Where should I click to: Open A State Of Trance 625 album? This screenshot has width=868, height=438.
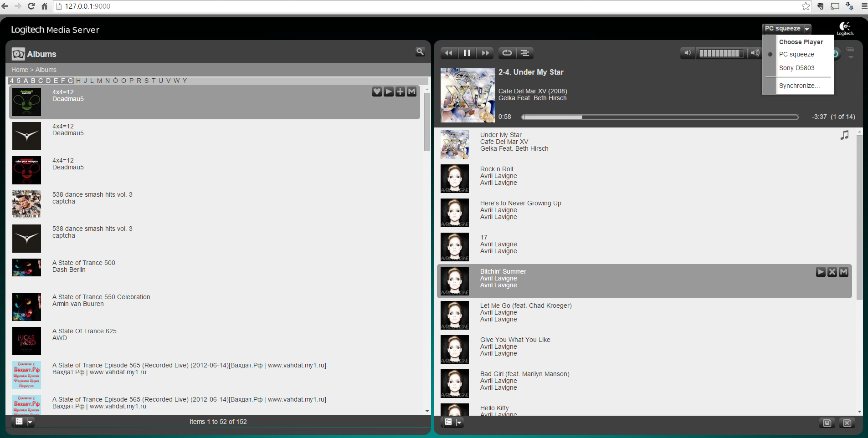[84, 331]
